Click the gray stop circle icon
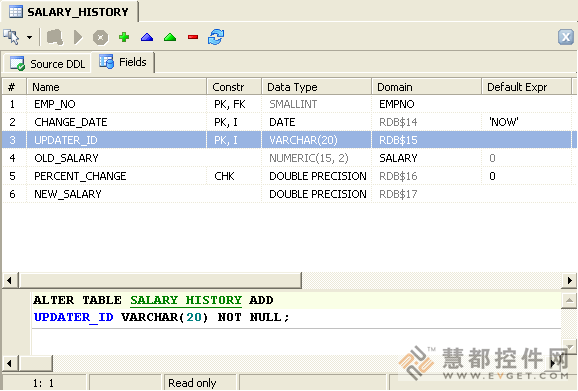Image resolution: width=578 pixels, height=391 pixels. click(100, 38)
